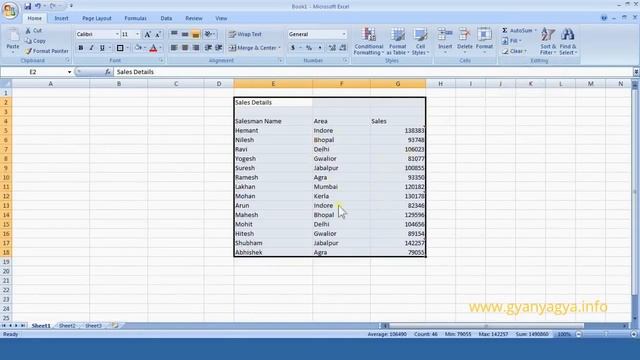Decrease decimal places
Image resolution: width=640 pixels, height=360 pixels.
point(343,48)
